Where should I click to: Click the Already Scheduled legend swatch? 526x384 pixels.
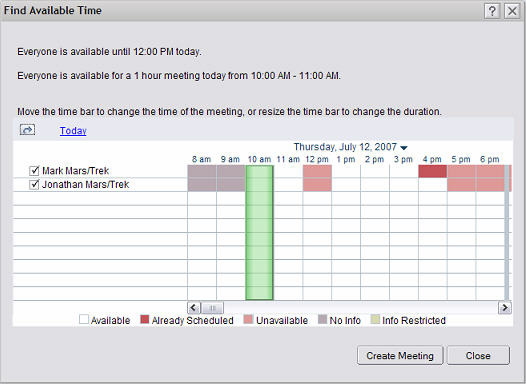[145, 319]
